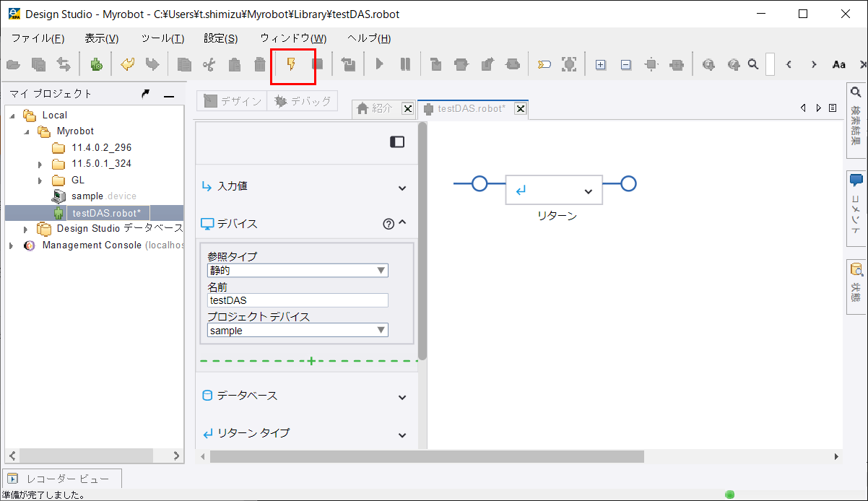Close the 紹介 tab
Screen dimensions: 868x501
pos(407,108)
